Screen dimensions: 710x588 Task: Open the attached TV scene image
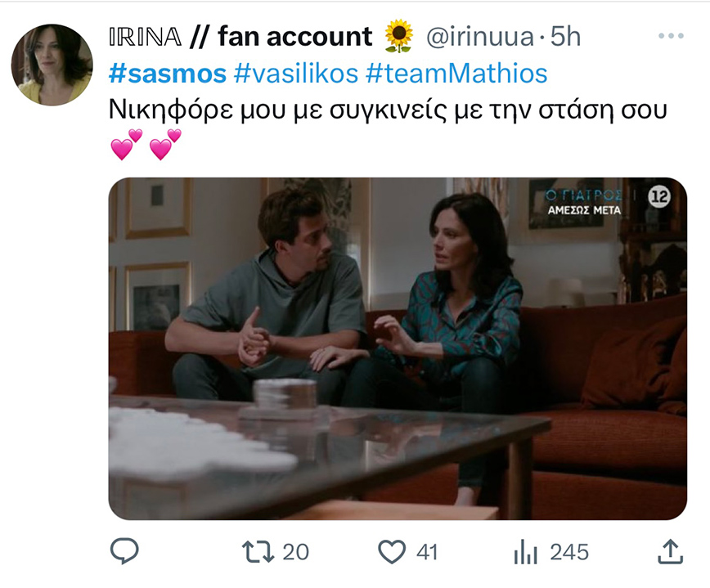tap(398, 348)
